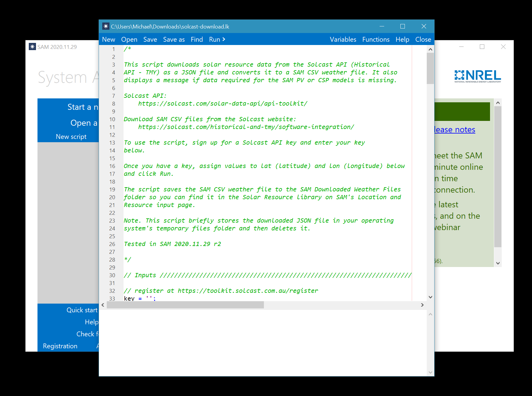532x396 pixels.
Task: Click New in the script editor menu
Action: (x=109, y=39)
